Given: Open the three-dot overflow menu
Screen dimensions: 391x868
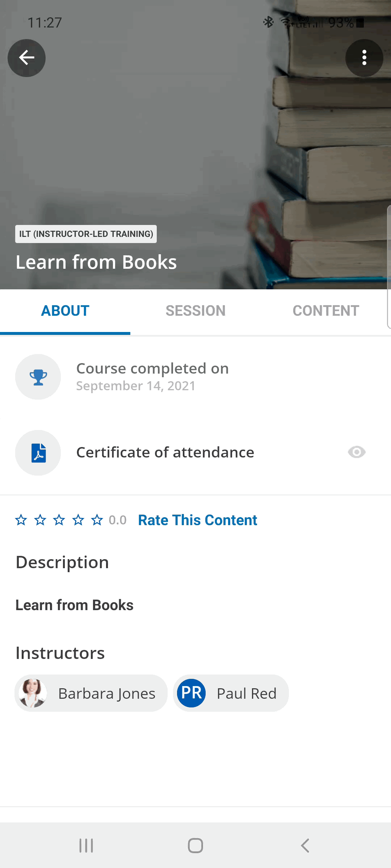Looking at the screenshot, I should (364, 58).
